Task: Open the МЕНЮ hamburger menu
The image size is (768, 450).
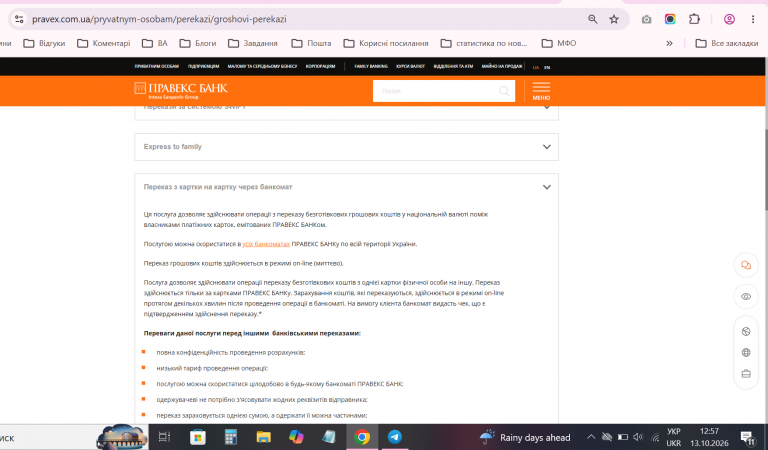Action: pyautogui.click(x=541, y=91)
